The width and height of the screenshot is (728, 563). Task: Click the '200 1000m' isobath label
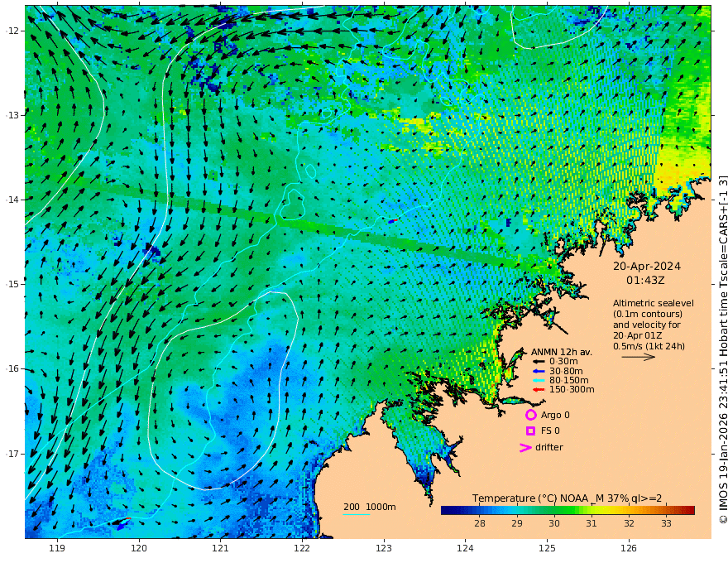370,507
